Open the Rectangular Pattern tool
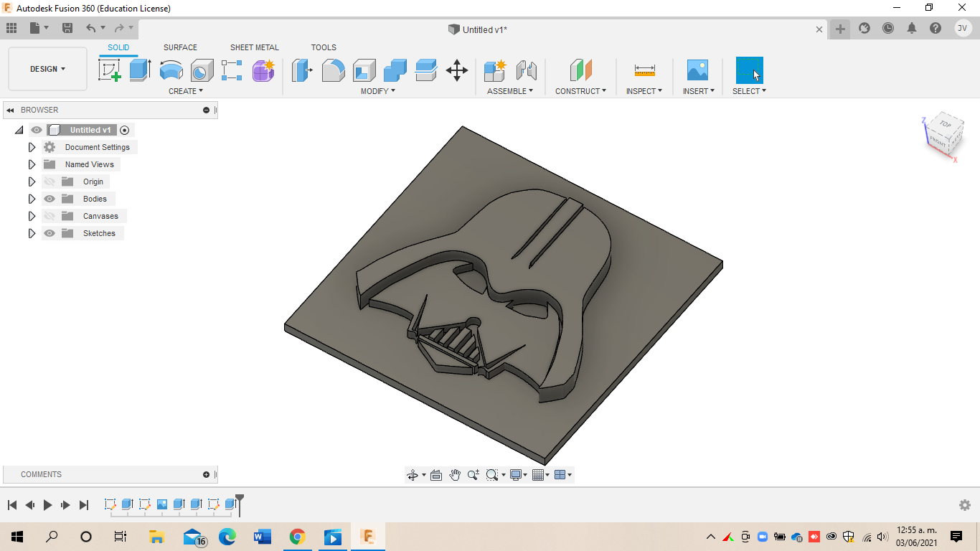 (232, 70)
